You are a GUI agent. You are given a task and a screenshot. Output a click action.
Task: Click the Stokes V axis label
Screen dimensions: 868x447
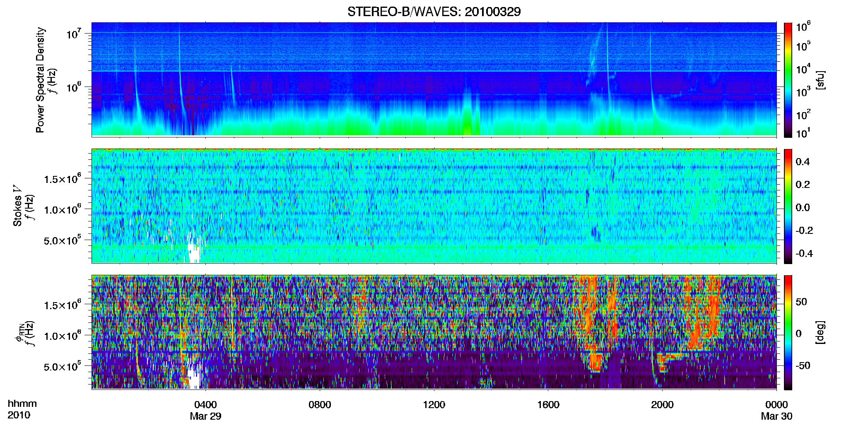(17, 206)
